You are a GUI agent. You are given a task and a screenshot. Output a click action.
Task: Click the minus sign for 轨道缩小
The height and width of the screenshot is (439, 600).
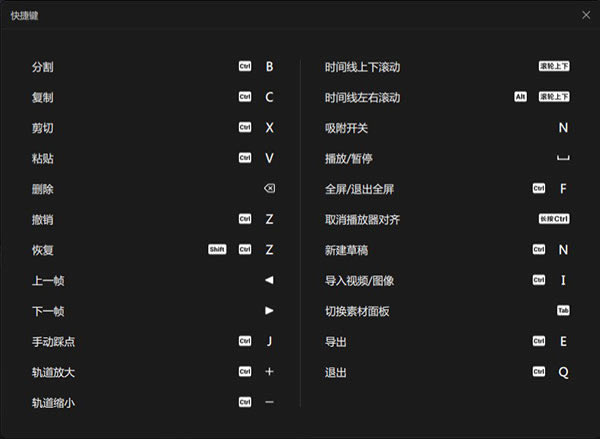269,402
